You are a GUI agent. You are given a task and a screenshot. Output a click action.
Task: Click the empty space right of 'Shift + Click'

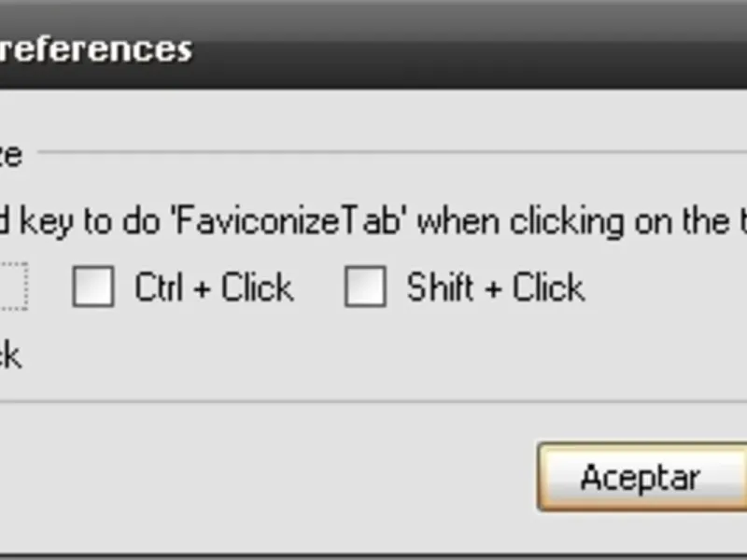pos(663,287)
